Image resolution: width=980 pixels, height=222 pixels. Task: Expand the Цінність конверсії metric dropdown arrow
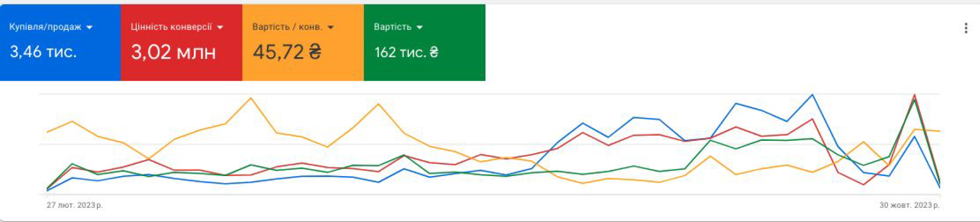[220, 28]
